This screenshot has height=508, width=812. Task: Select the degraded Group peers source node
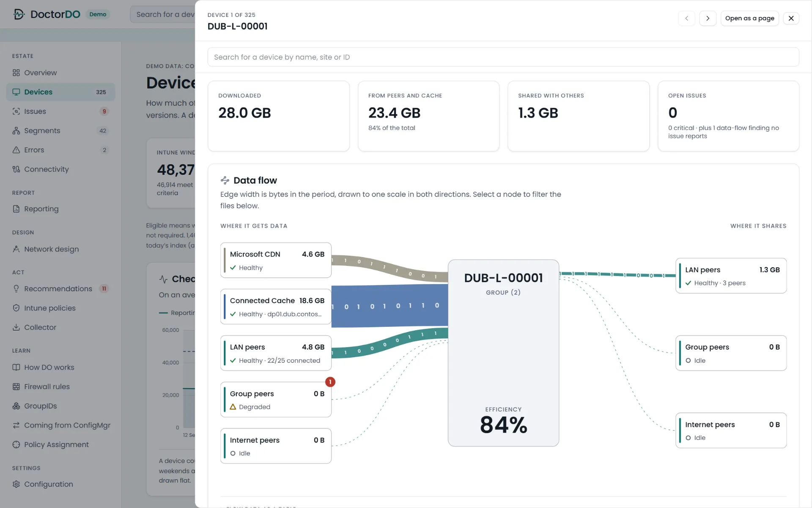click(276, 400)
